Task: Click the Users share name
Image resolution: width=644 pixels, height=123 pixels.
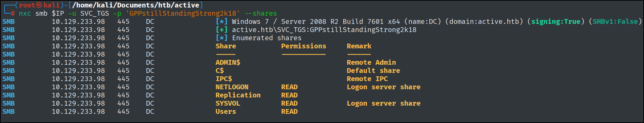Action: 226,111
